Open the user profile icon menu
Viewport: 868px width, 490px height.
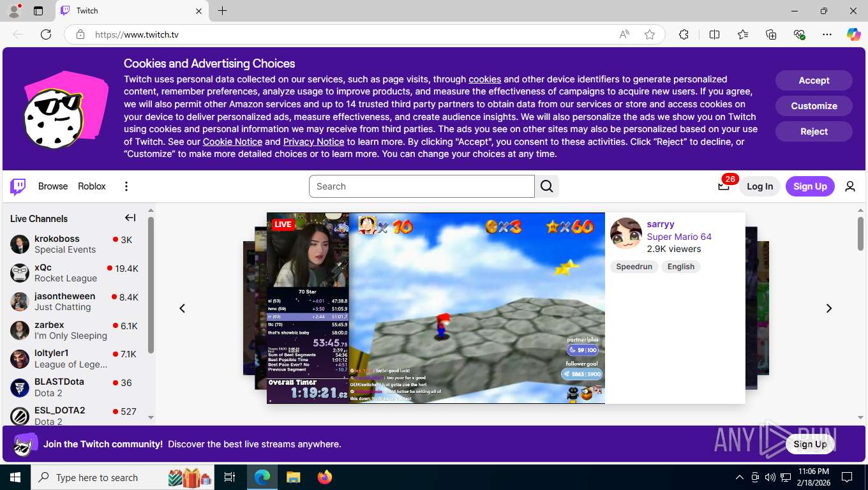[x=850, y=186]
